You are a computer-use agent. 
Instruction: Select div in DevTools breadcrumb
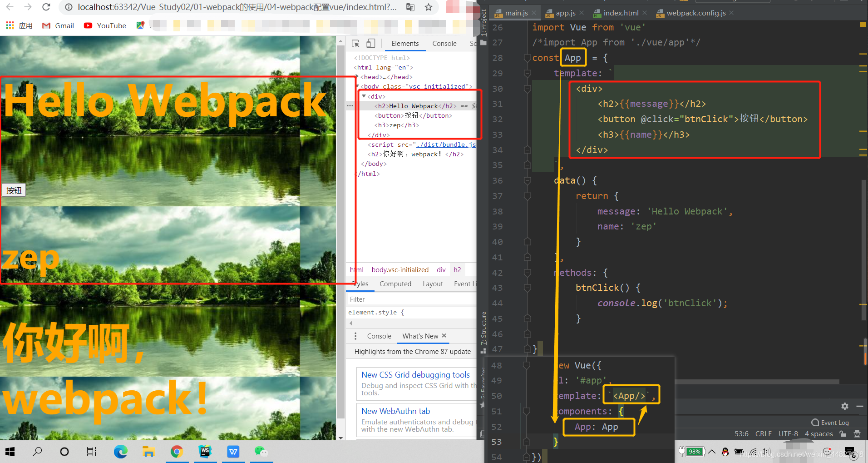click(441, 270)
